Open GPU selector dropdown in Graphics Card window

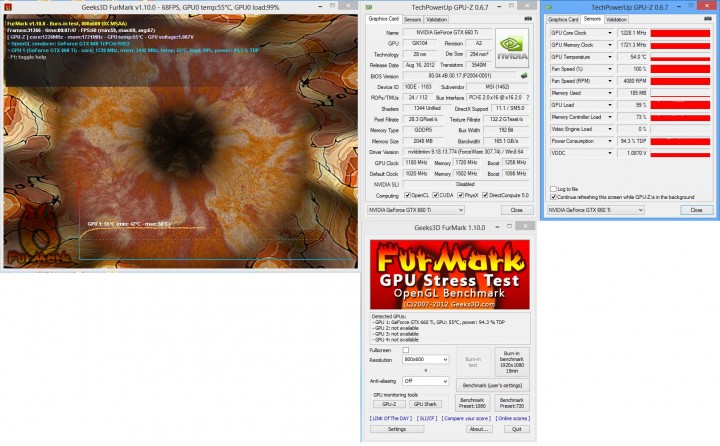click(x=416, y=210)
